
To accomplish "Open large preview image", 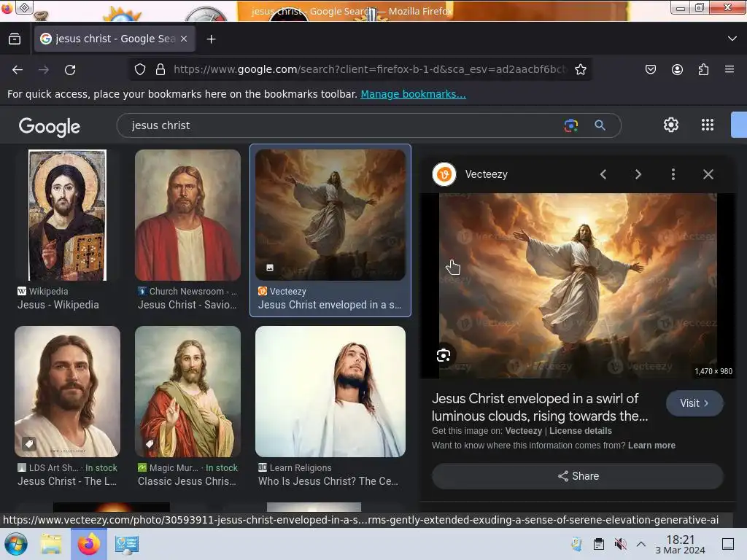I will (x=578, y=286).
